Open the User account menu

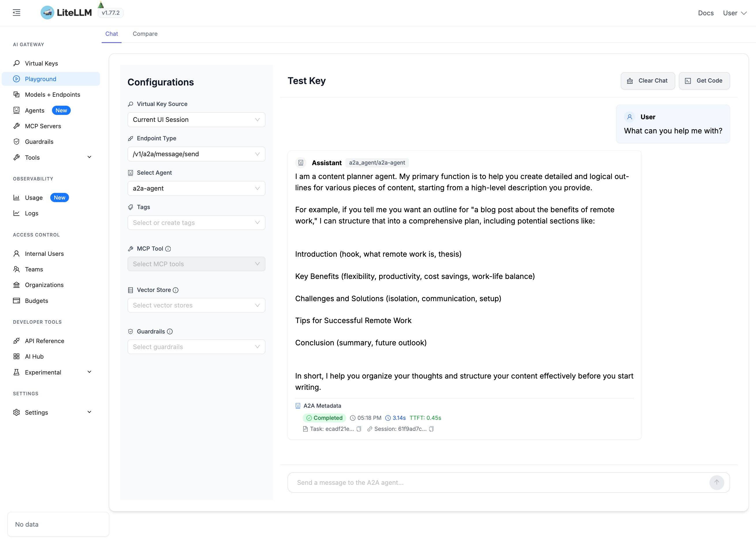(x=734, y=13)
